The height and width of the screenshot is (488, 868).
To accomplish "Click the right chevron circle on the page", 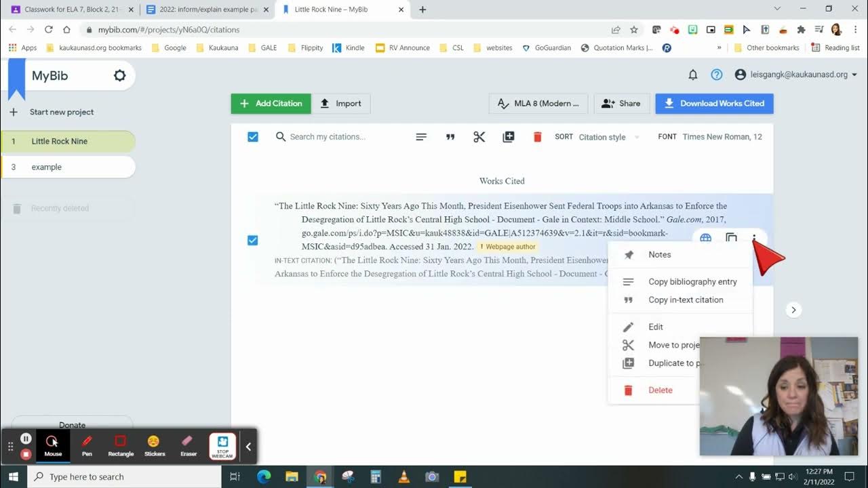I will [793, 310].
